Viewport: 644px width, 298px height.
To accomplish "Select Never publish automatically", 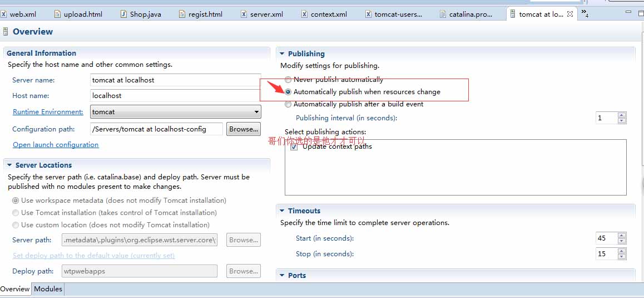I will 334,80.
